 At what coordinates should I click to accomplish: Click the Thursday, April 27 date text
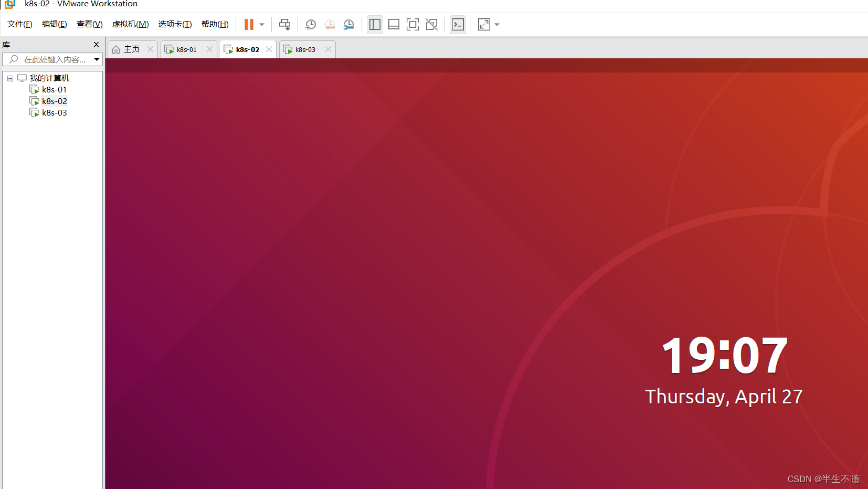pyautogui.click(x=724, y=397)
